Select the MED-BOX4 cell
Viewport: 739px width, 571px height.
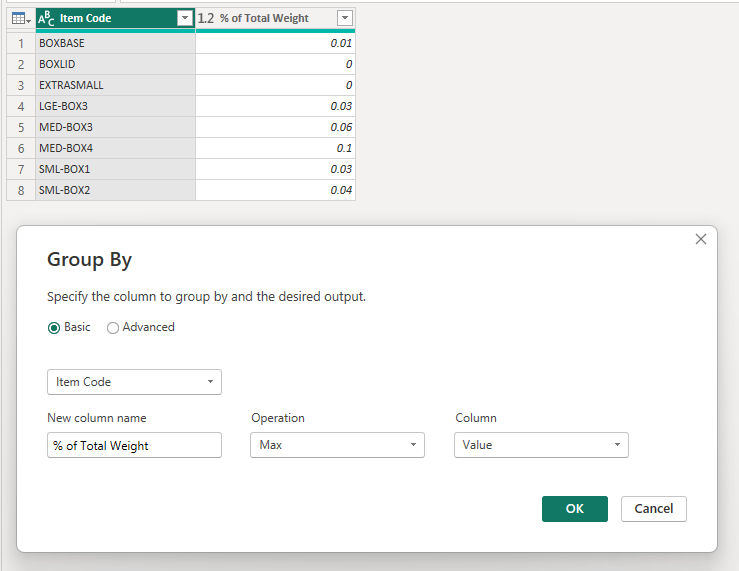pos(115,148)
